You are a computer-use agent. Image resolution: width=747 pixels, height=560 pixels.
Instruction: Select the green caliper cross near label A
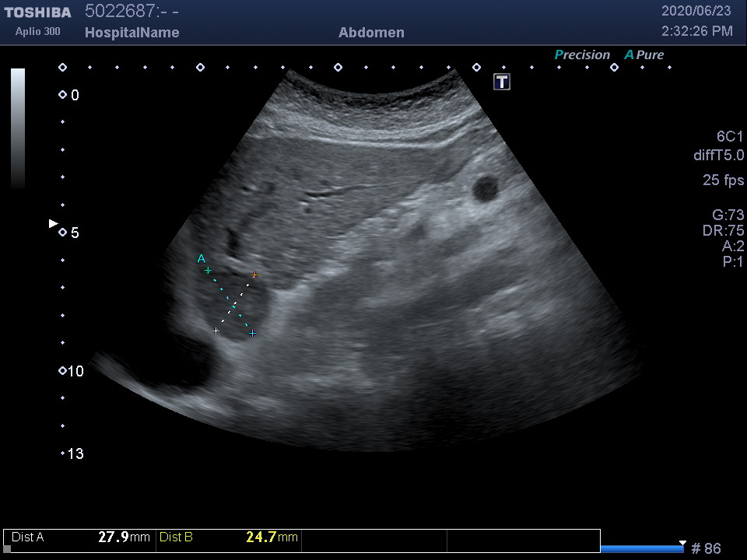pos(208,270)
